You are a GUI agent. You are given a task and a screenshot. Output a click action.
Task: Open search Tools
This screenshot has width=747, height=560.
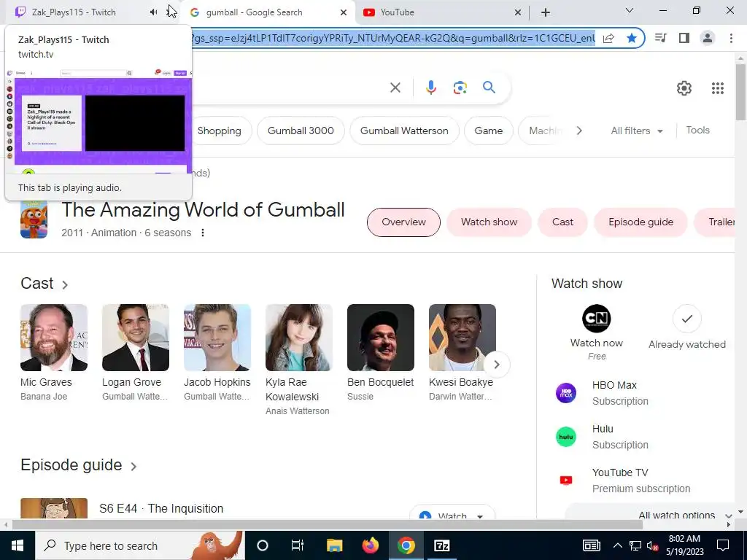697,130
